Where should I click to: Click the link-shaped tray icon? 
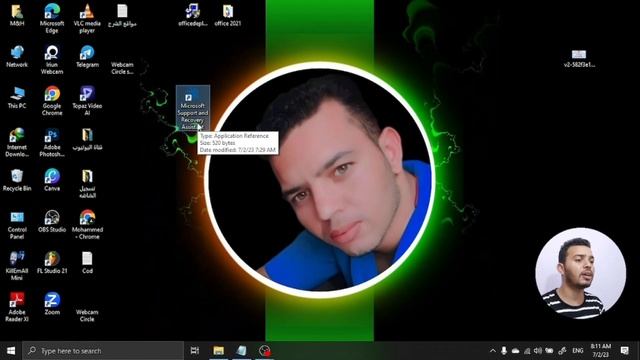point(562,351)
